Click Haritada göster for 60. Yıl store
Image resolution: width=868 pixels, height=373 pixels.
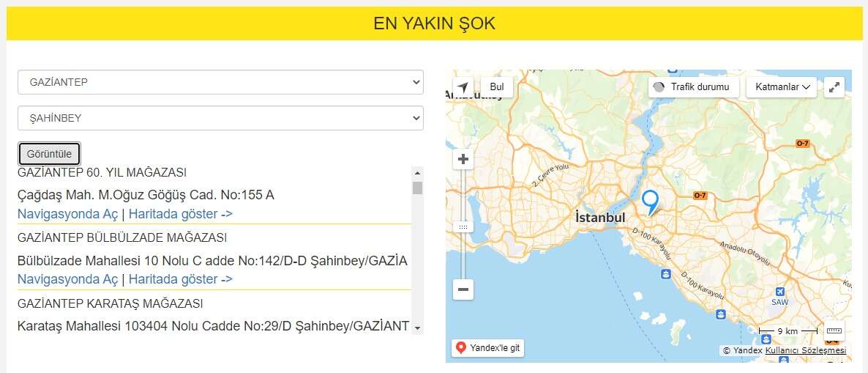tap(181, 214)
